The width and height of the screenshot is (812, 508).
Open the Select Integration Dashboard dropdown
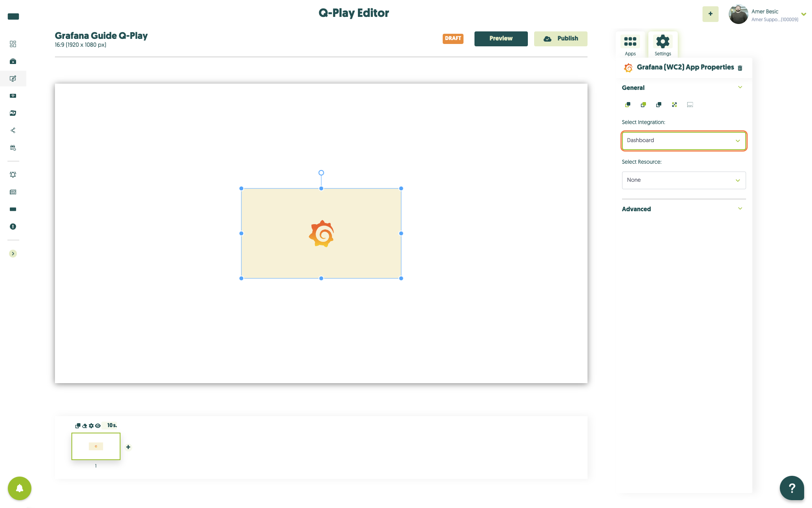[684, 141]
